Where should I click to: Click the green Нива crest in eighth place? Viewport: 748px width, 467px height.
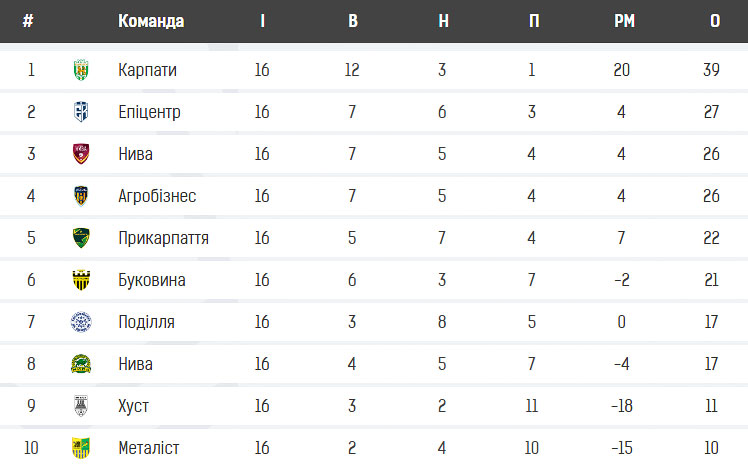tap(81, 363)
